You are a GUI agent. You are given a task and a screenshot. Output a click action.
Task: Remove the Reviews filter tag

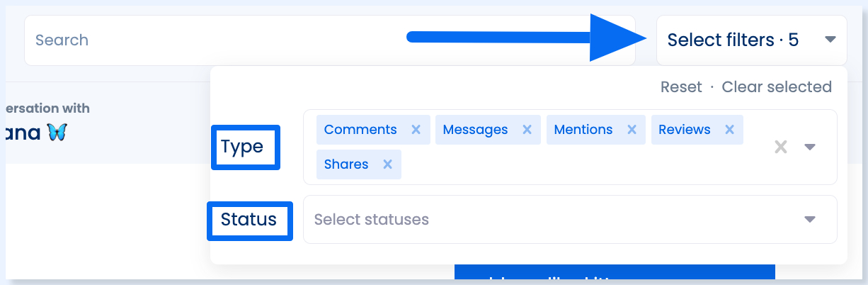(x=729, y=130)
